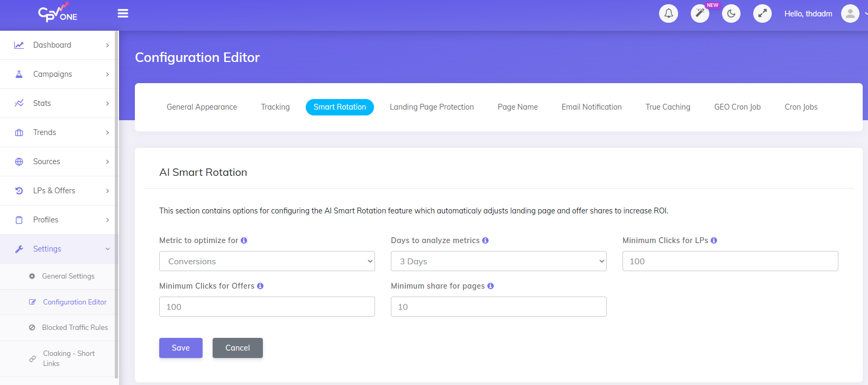Collapse the Settings sidebar section
Viewport: 868px width, 385px height.
click(58, 249)
